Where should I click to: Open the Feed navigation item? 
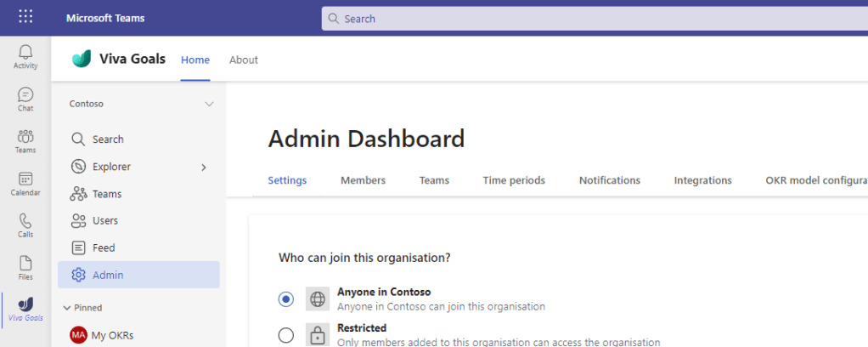(103, 247)
